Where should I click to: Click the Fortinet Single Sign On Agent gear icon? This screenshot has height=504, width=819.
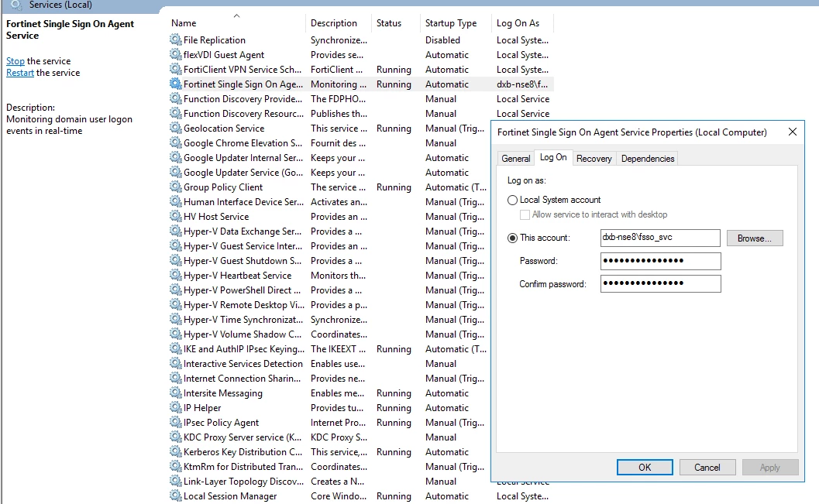tap(175, 84)
